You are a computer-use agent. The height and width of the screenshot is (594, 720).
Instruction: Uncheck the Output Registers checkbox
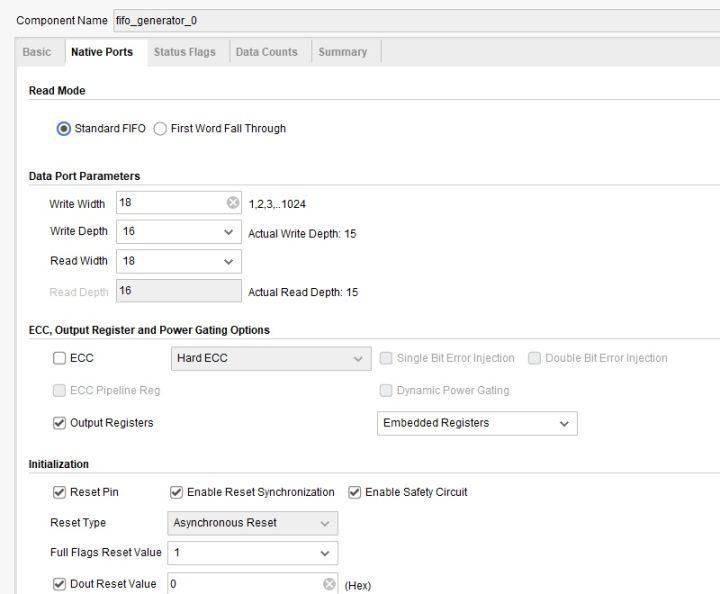click(60, 423)
